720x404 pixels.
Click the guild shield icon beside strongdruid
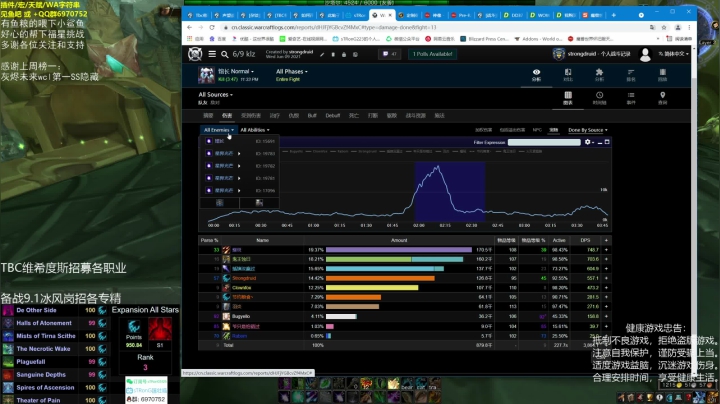tap(558, 54)
